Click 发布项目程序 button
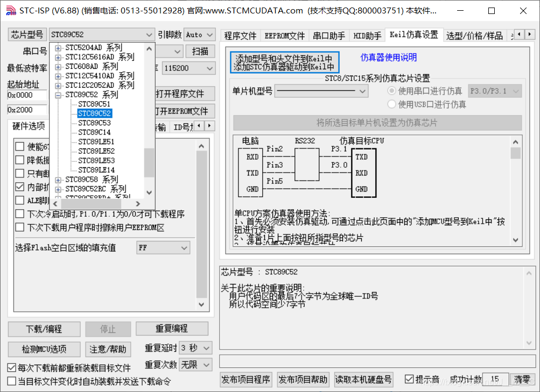This screenshot has width=540, height=392. (x=246, y=380)
